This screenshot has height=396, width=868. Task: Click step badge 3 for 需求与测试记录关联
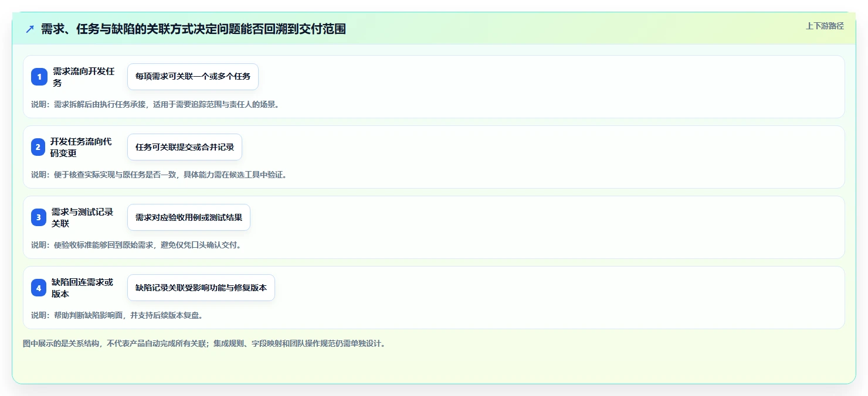click(x=39, y=217)
